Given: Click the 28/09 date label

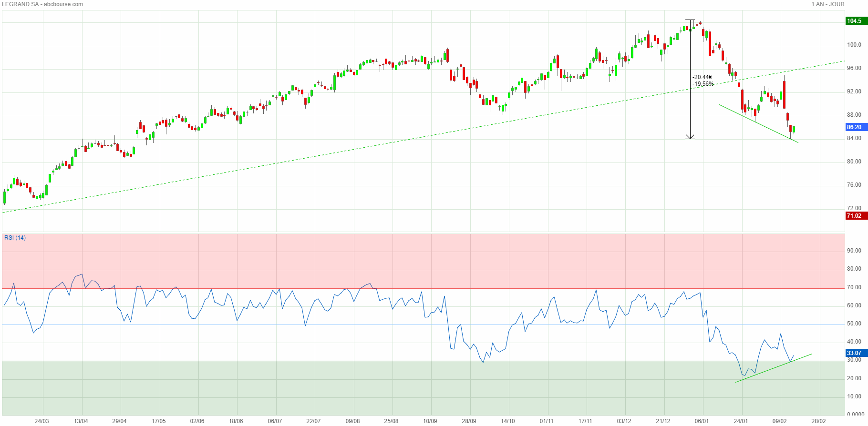Looking at the screenshot, I should pos(469,421).
